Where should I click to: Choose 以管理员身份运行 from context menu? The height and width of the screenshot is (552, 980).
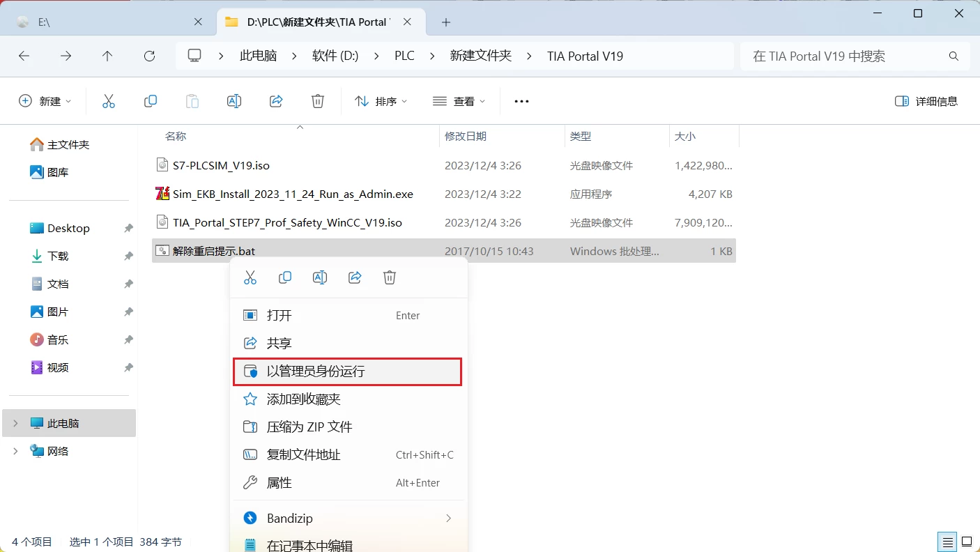348,371
